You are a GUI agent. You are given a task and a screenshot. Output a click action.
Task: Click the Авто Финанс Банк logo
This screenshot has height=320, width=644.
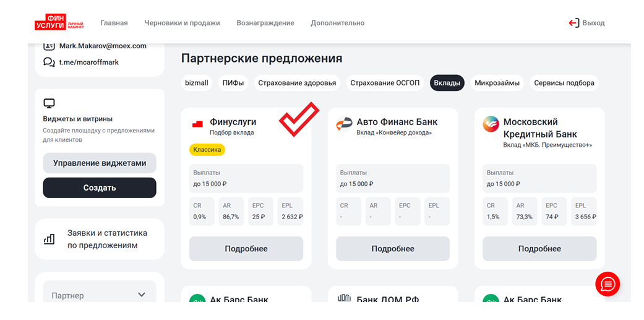pyautogui.click(x=344, y=124)
